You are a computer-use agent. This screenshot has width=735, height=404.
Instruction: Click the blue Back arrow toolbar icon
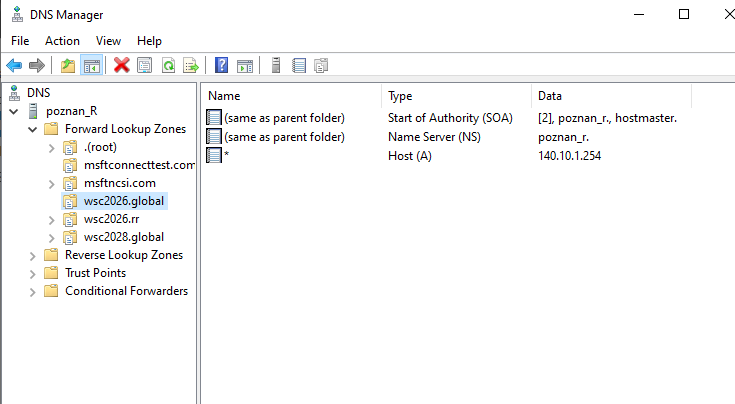(14, 66)
